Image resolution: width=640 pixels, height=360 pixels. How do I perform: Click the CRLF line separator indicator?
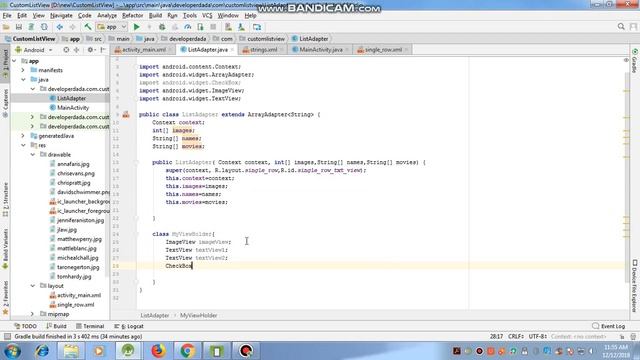tap(516, 337)
